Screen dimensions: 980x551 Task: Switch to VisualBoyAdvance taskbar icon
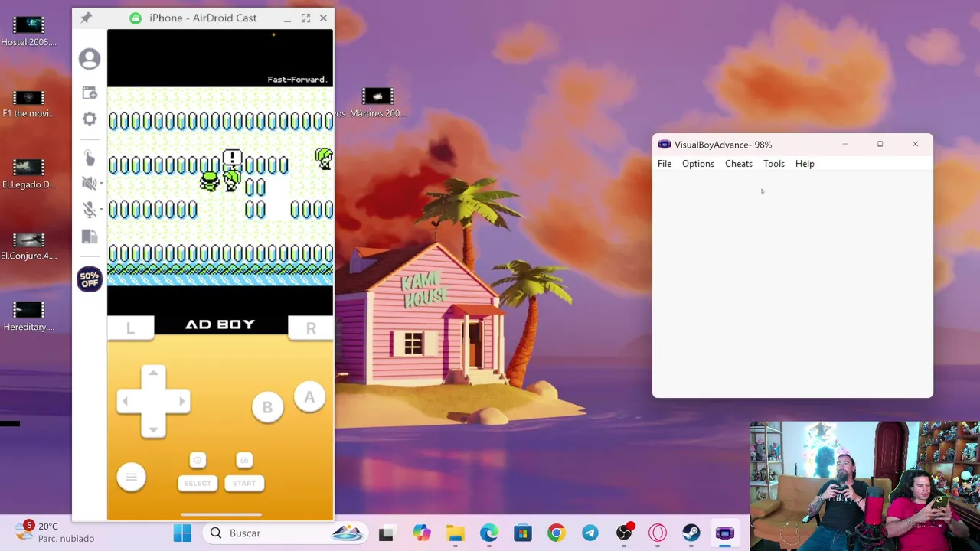click(x=725, y=533)
